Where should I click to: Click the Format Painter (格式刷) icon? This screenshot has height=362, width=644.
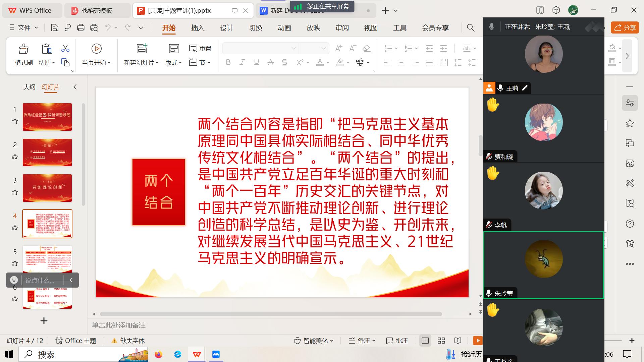click(23, 49)
